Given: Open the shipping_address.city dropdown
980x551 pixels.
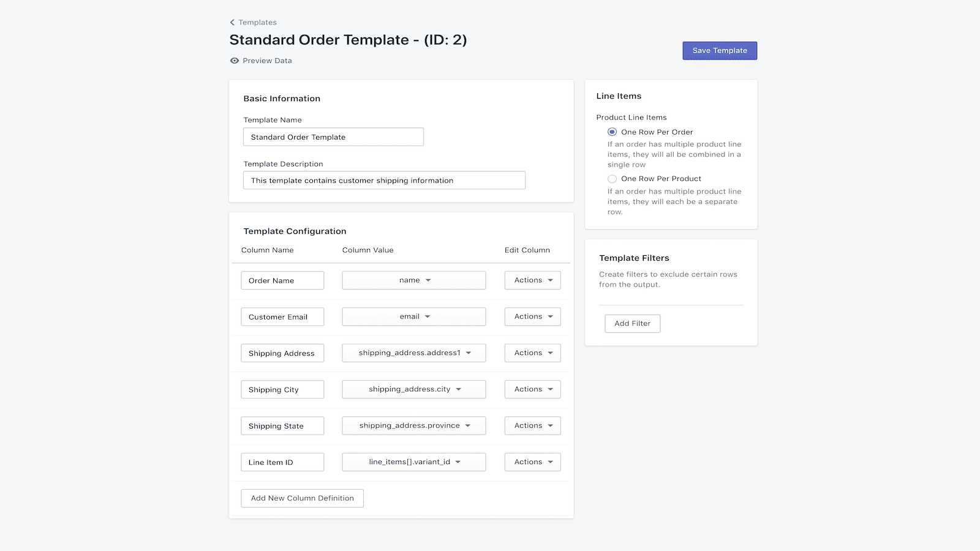Looking at the screenshot, I should click(x=413, y=389).
